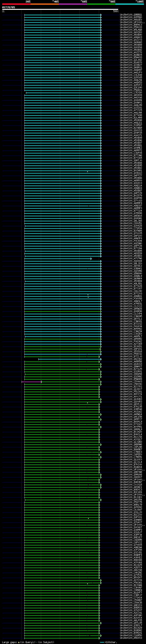Click hit label UniRef100_Q49KW3
Screen dimensions: 146x644
pyautogui.click(x=131, y=42)
